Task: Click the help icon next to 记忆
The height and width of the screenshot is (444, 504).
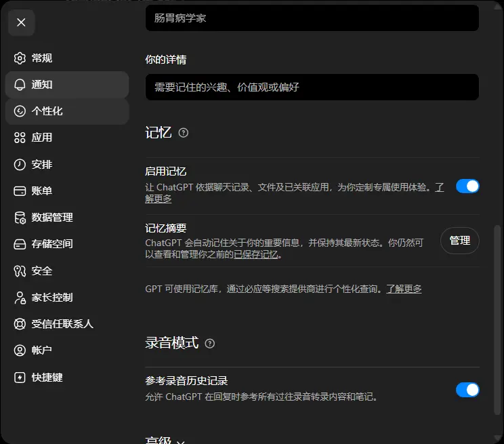Action: 183,133
